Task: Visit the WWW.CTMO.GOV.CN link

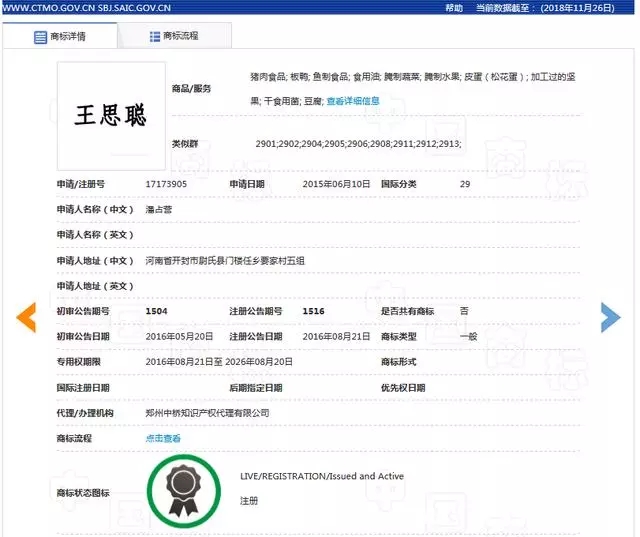Action: click(47, 7)
